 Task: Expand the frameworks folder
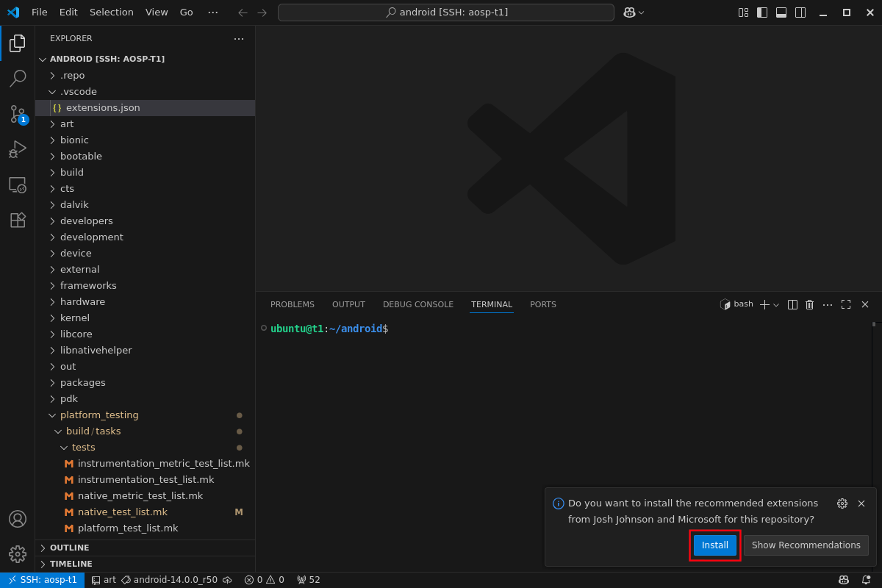pos(145,286)
